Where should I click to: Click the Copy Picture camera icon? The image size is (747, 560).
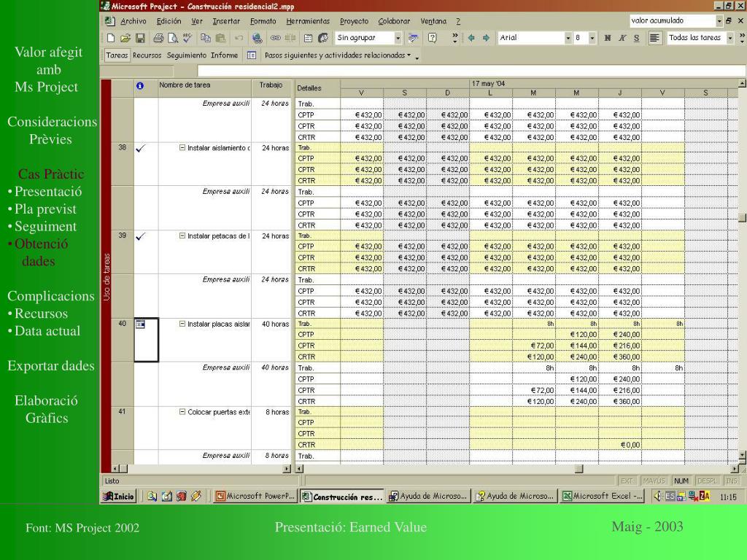click(413, 38)
